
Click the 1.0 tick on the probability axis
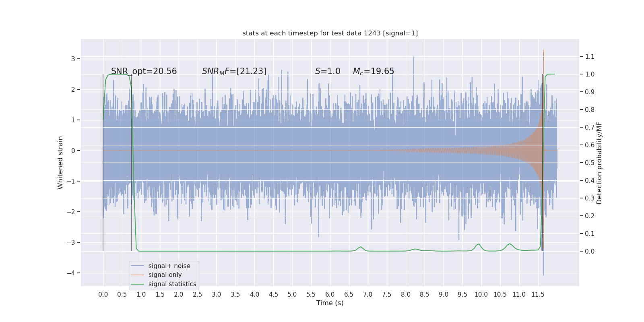(x=590, y=74)
